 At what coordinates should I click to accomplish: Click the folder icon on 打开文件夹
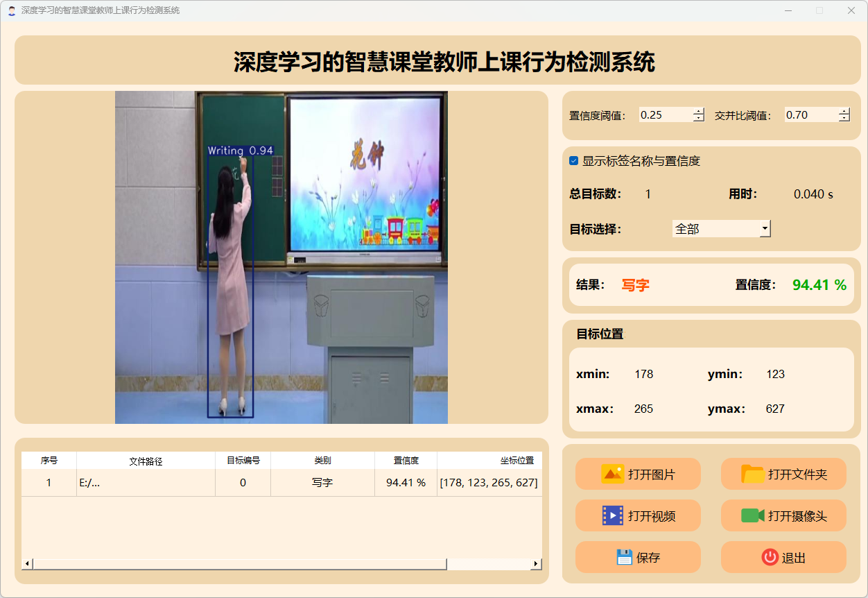[x=752, y=474]
